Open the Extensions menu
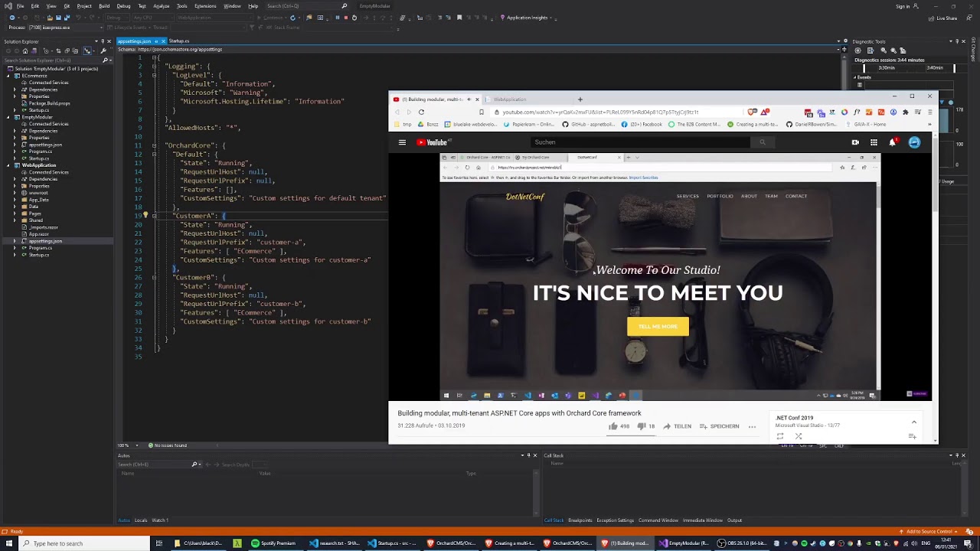The height and width of the screenshot is (551, 980). point(205,5)
